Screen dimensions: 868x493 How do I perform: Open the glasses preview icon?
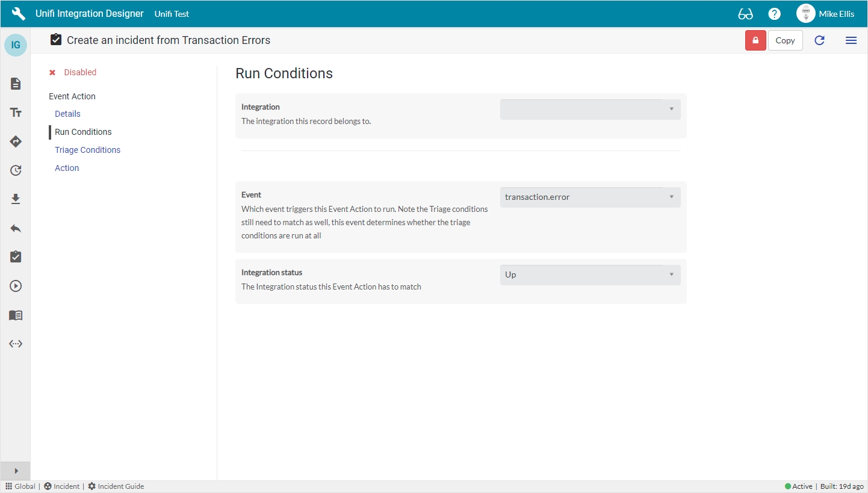coord(745,14)
